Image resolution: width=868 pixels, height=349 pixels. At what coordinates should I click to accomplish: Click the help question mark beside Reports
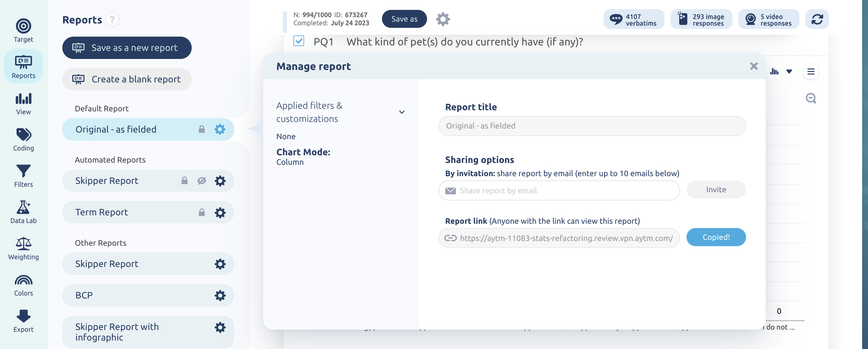(112, 19)
